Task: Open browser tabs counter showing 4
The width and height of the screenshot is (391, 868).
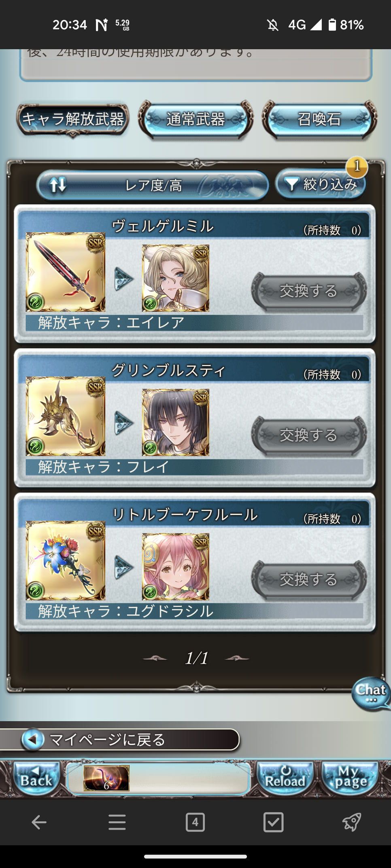Action: click(195, 822)
